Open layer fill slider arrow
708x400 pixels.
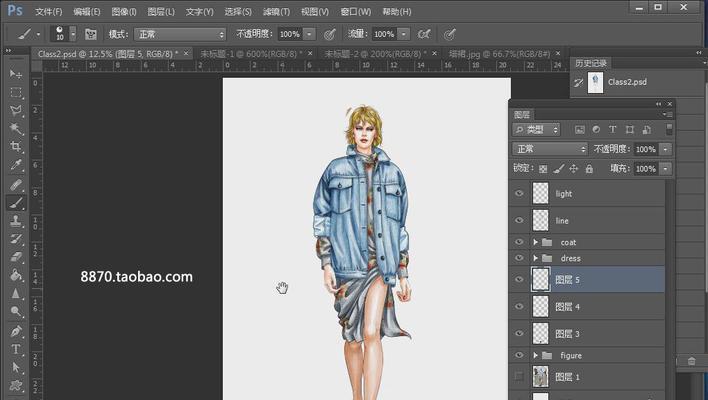click(666, 169)
